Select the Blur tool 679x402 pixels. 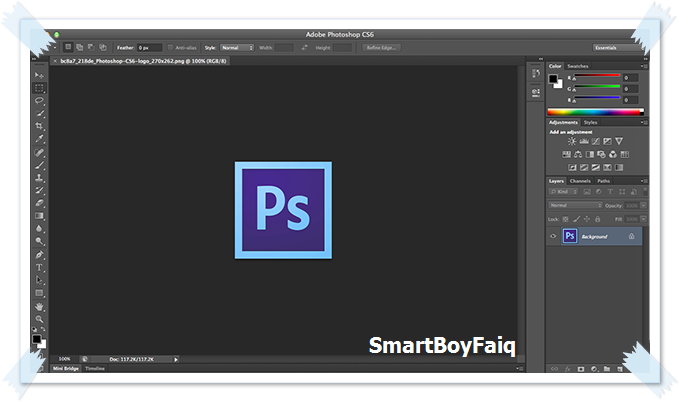click(x=39, y=228)
